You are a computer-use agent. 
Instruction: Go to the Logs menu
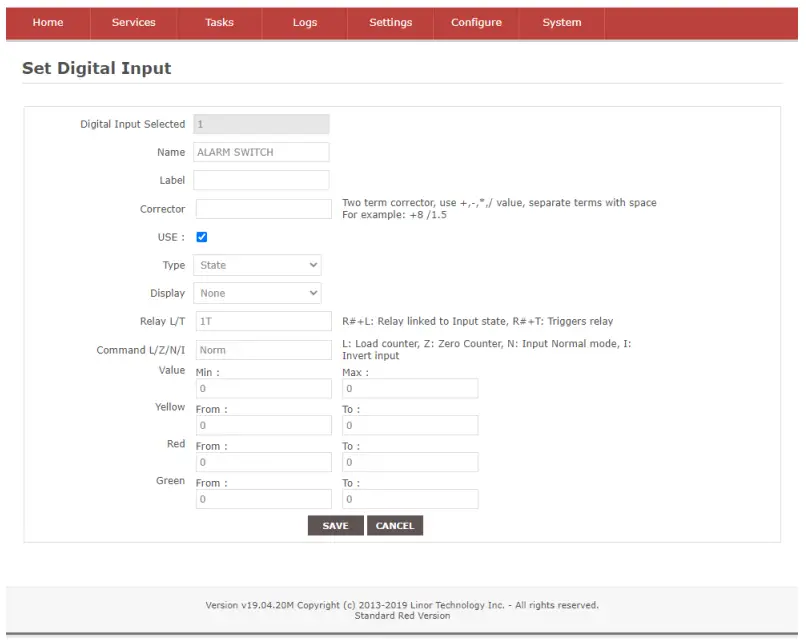(x=305, y=23)
